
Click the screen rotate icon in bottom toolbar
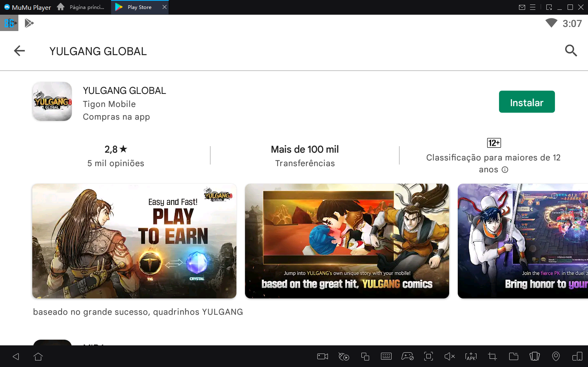(x=577, y=356)
